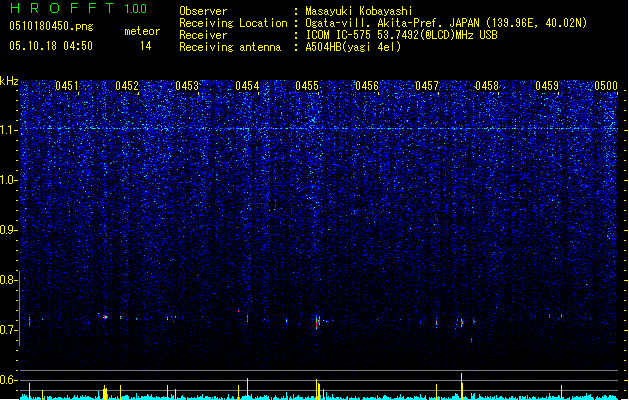Click the 0452 time marker
The height and width of the screenshot is (400, 629).
(x=127, y=86)
